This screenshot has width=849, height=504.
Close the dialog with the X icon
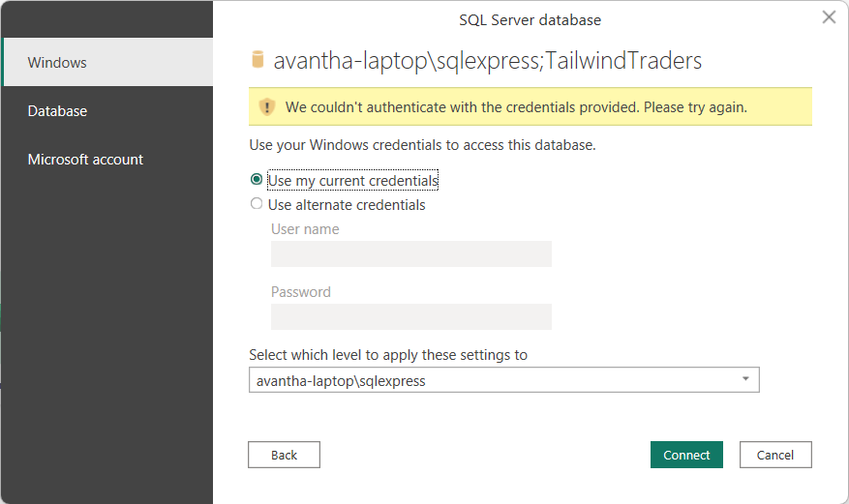829,17
